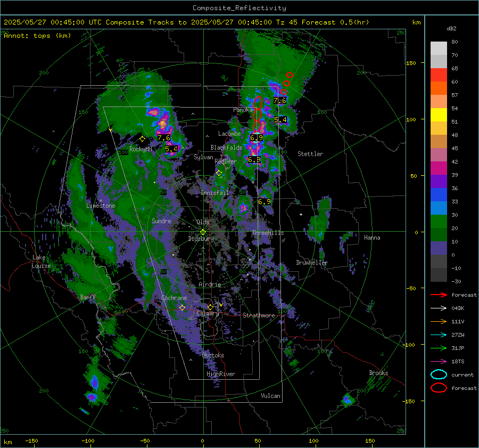479x448 pixels.
Task: Click the light gray 80 dBZ color swatch
Action: [439, 48]
